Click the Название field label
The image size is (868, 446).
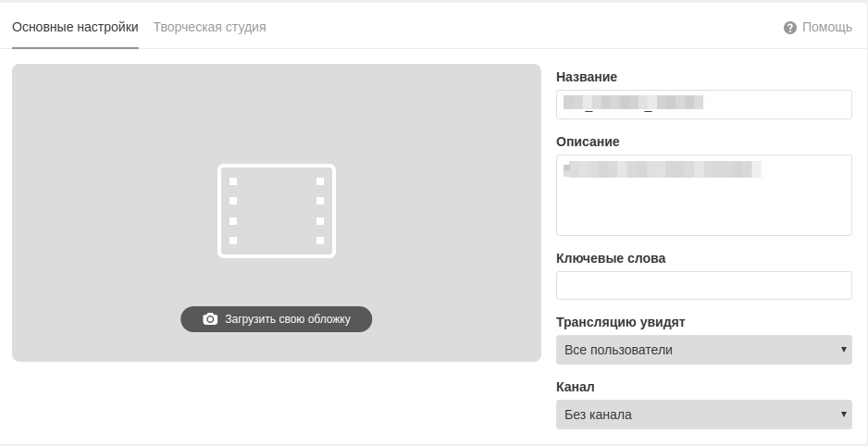[587, 77]
